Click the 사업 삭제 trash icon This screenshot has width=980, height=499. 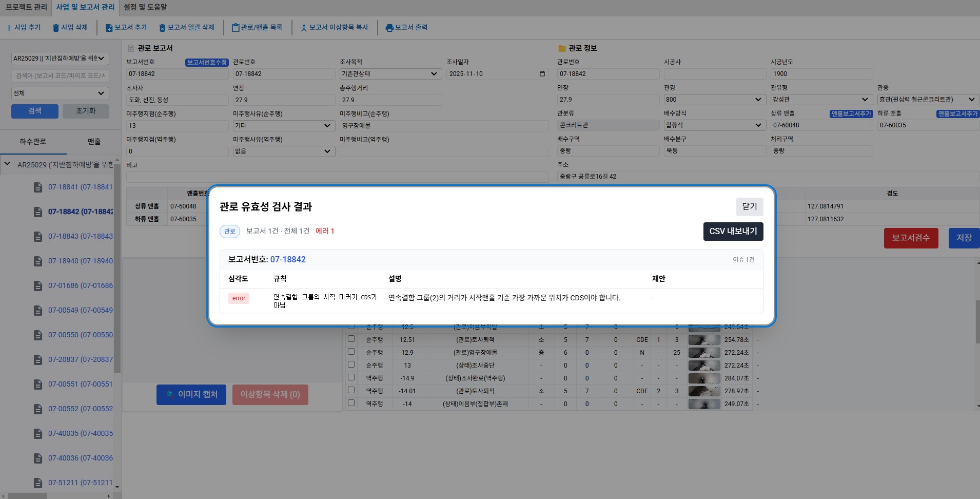click(x=56, y=28)
